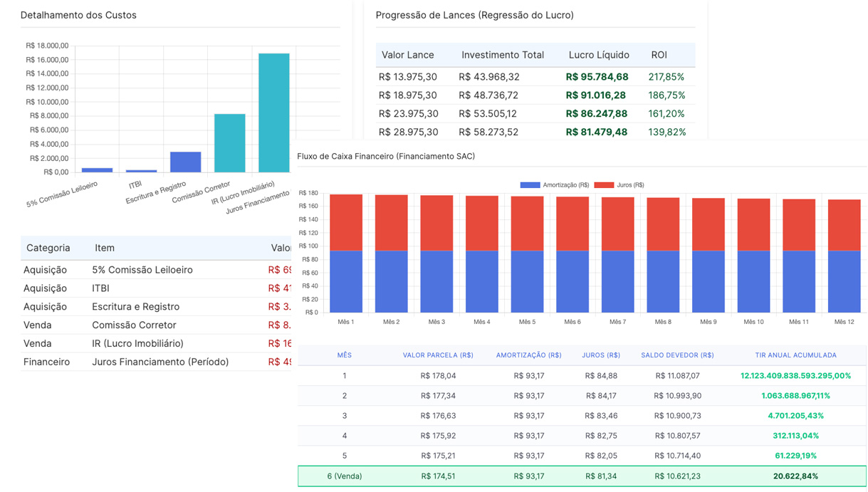Select the bid value R$ 23.975,30
Image resolution: width=868 pixels, height=492 pixels.
point(408,114)
